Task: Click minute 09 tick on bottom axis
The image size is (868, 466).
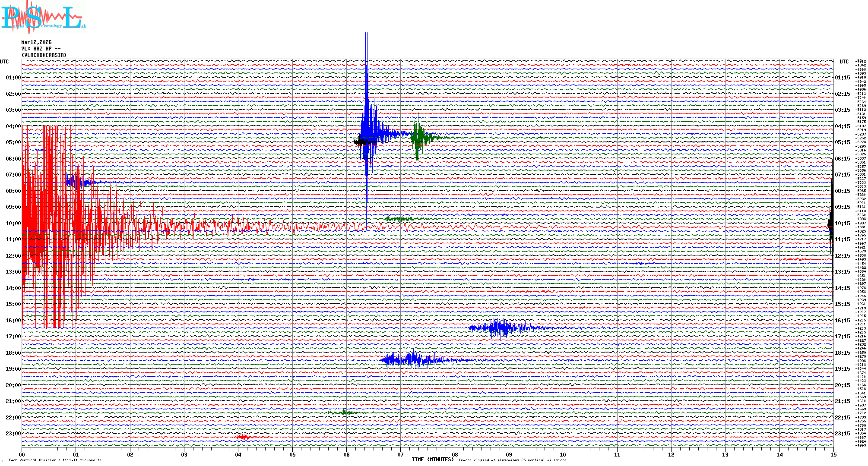Action: (x=509, y=454)
